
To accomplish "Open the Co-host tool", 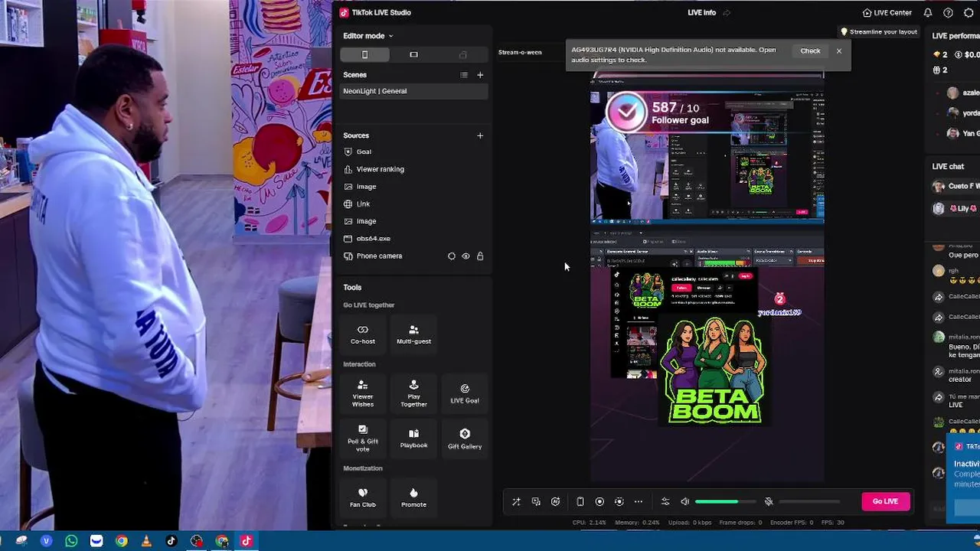I will tap(363, 334).
